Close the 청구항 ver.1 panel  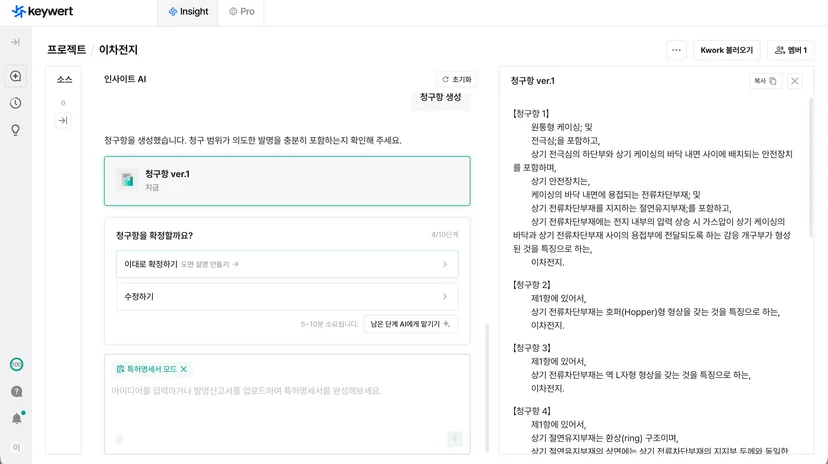[x=794, y=81]
